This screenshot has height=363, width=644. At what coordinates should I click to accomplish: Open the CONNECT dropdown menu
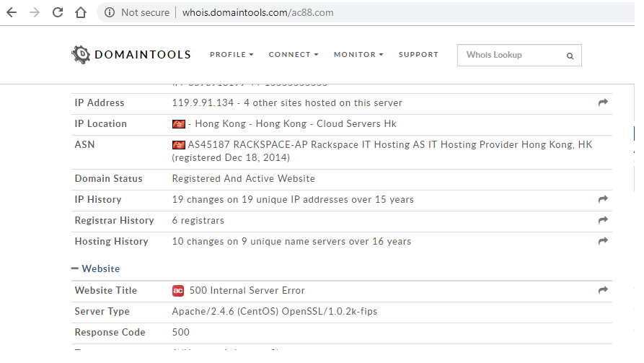[x=294, y=54]
